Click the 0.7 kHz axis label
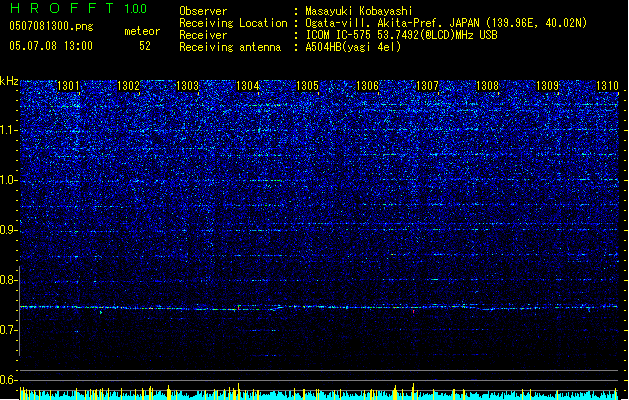Viewport: 629px width, 400px height. (x=9, y=330)
